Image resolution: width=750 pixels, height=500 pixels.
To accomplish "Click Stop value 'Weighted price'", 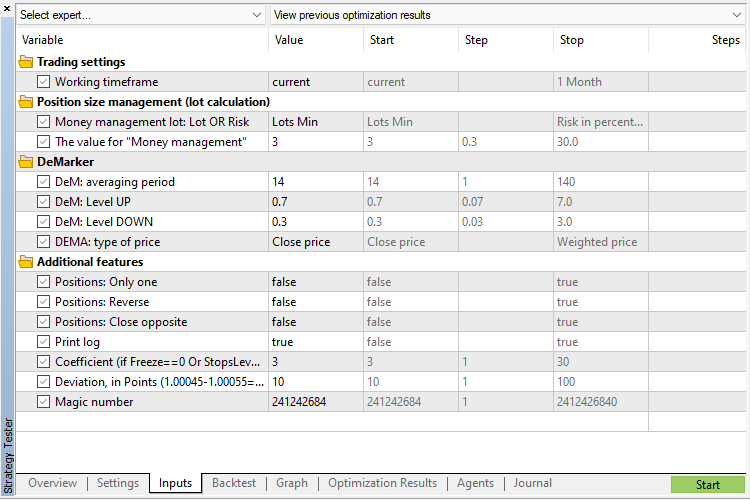I will (x=601, y=242).
